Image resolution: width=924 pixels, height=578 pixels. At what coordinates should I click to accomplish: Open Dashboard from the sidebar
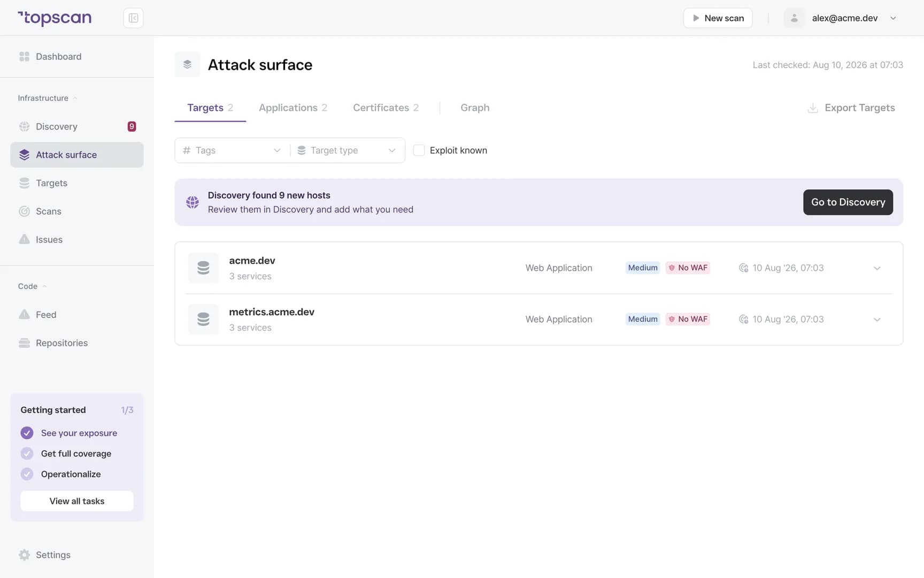(x=77, y=57)
